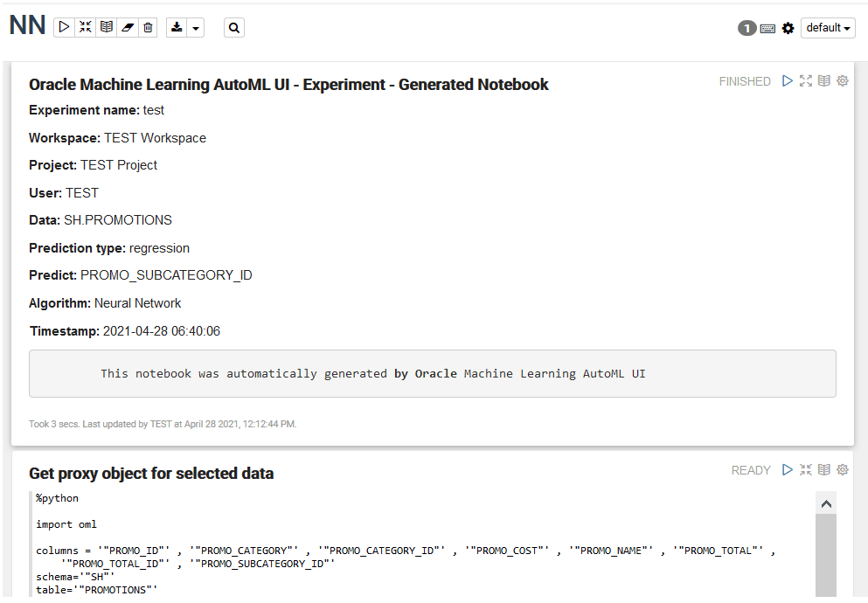The image size is (868, 603).
Task: Open interpreter binding gear settings
Action: (788, 28)
